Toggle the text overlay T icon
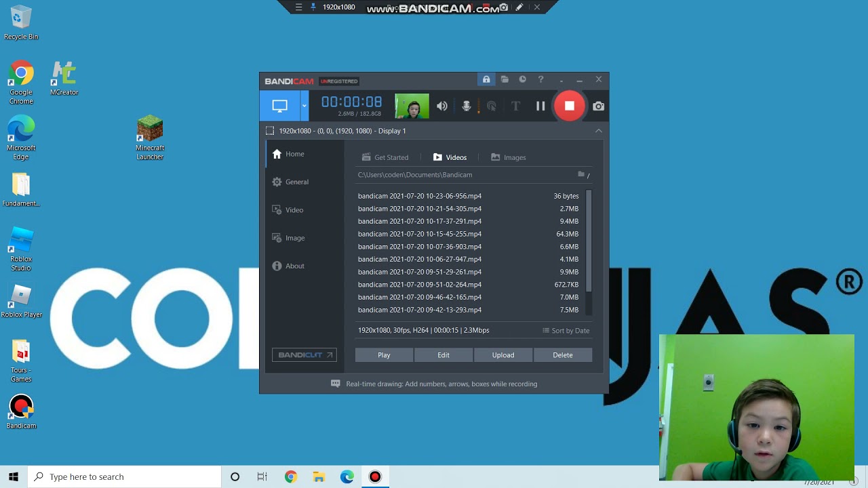The height and width of the screenshot is (488, 868). [515, 106]
